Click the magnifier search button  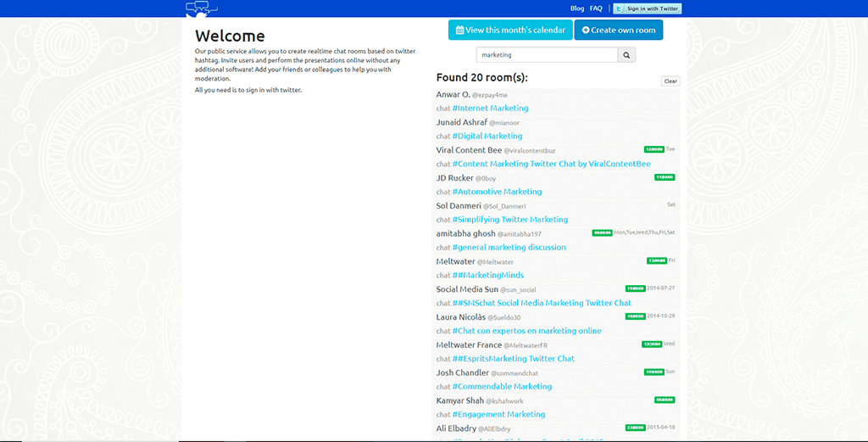(x=626, y=55)
